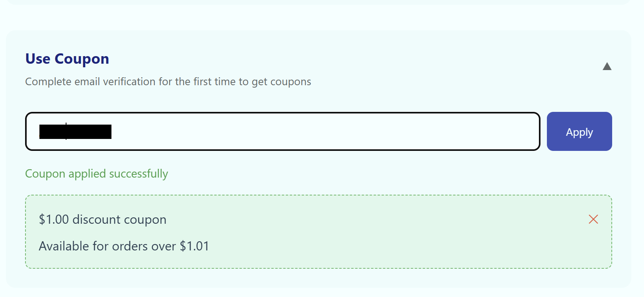Click the upward triangle to fold the panel
This screenshot has height=297, width=644.
coord(607,66)
